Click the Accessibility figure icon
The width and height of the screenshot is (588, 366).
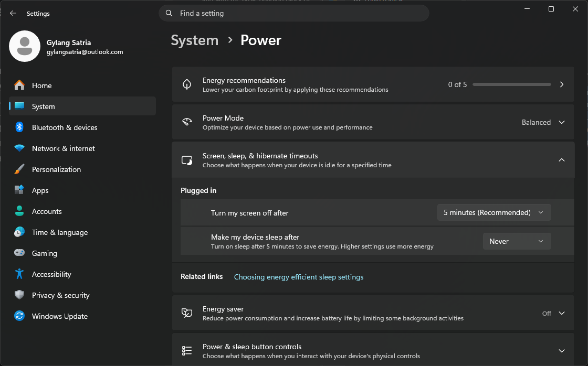(x=19, y=274)
